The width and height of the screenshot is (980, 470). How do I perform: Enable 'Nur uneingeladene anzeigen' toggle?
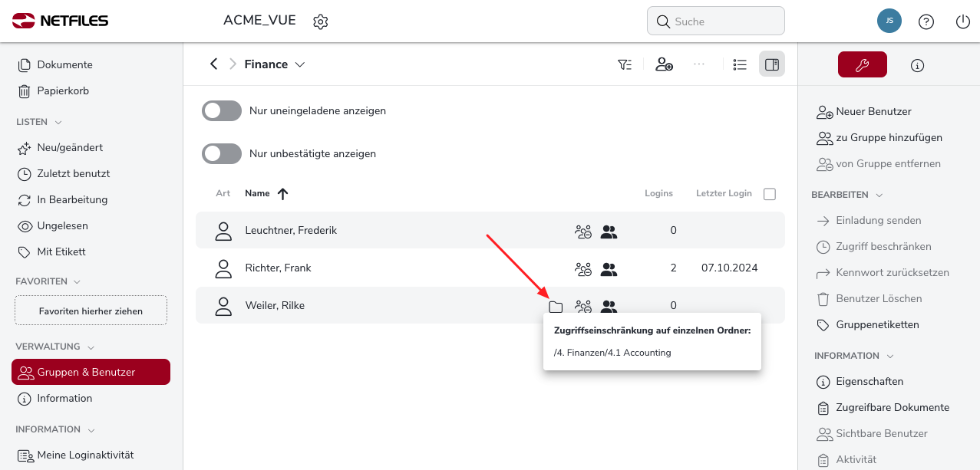(x=222, y=111)
